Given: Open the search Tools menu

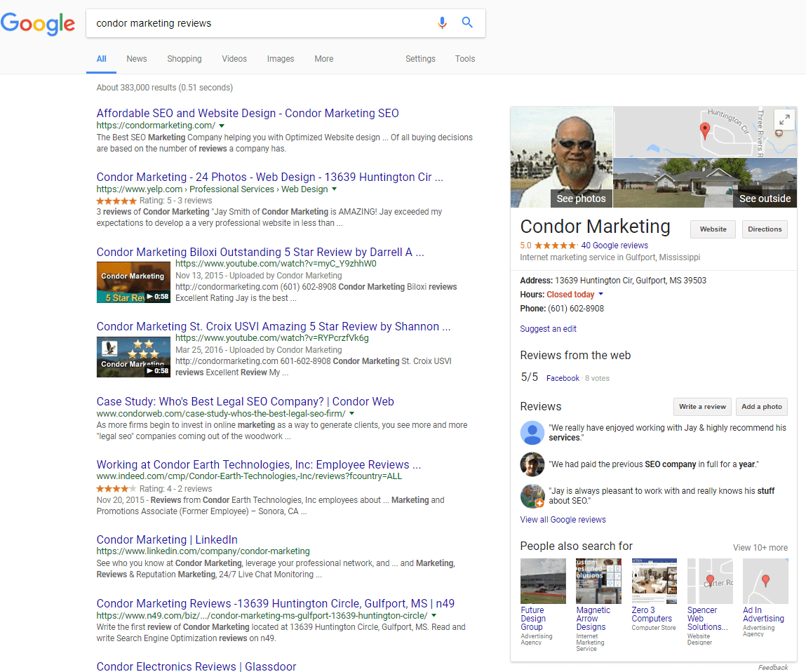Looking at the screenshot, I should coord(465,59).
